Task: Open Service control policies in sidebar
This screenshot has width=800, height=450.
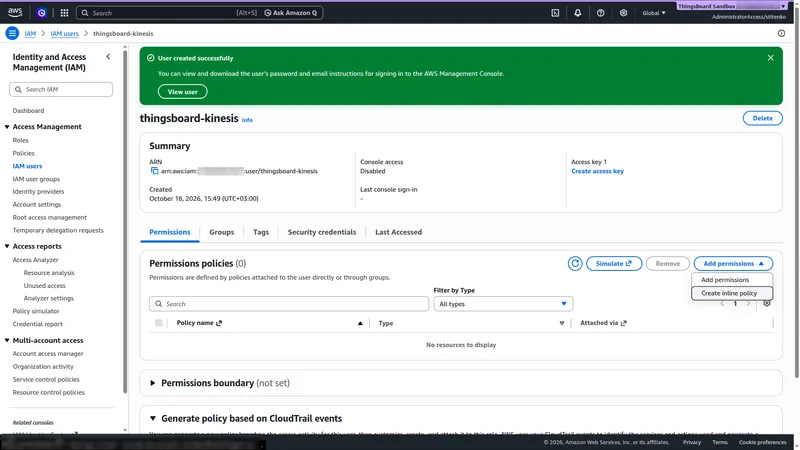Action: pyautogui.click(x=46, y=380)
